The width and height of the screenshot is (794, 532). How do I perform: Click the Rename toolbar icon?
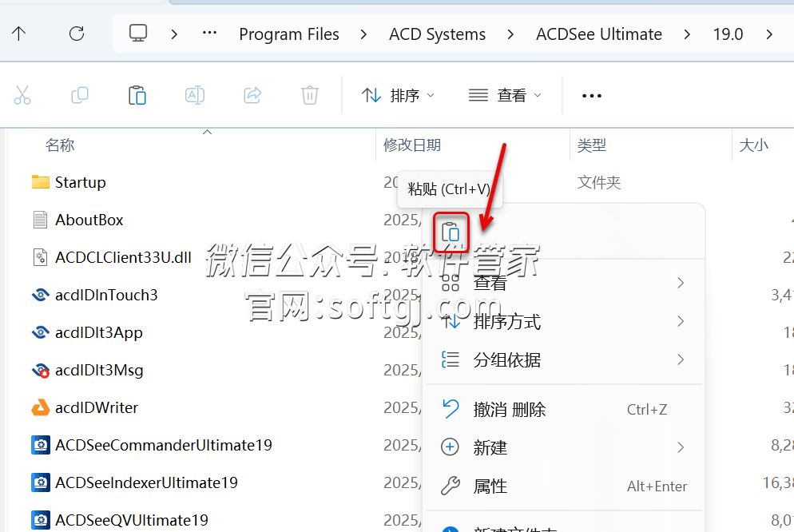pyautogui.click(x=195, y=95)
